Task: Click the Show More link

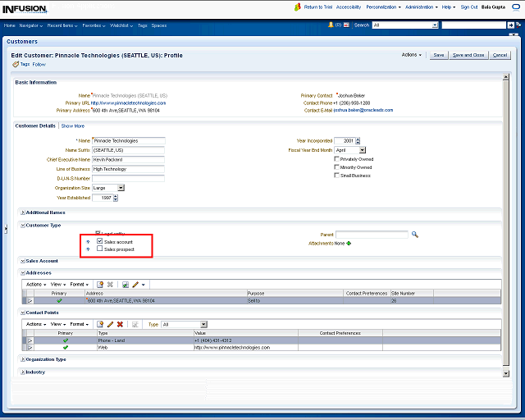Action: (73, 126)
